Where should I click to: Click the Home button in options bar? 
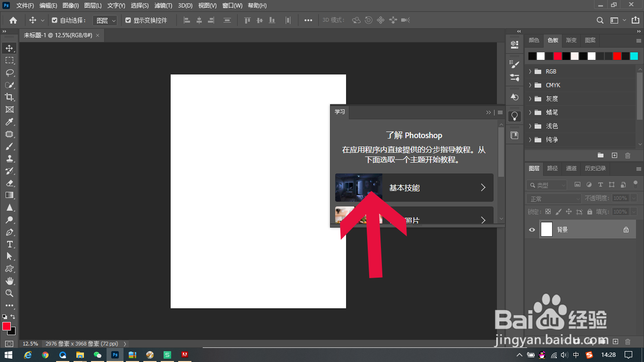[13, 20]
